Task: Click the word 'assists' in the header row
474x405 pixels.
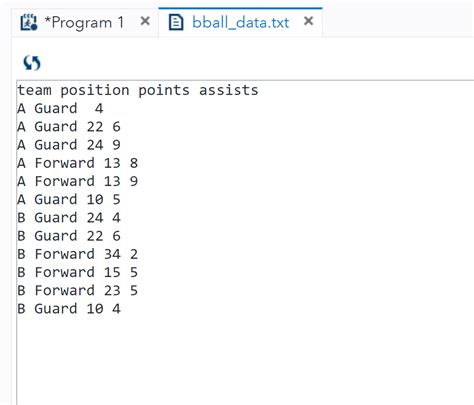Action: click(229, 90)
